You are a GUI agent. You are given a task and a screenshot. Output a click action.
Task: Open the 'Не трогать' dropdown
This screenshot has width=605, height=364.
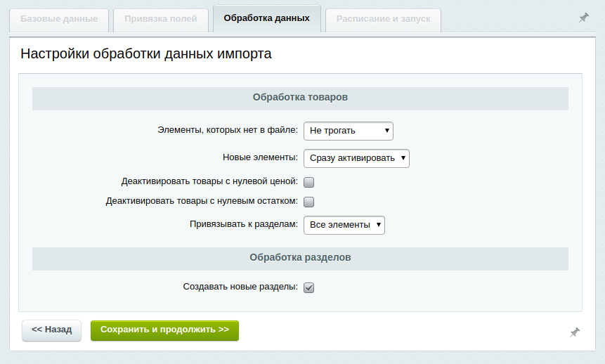[348, 131]
